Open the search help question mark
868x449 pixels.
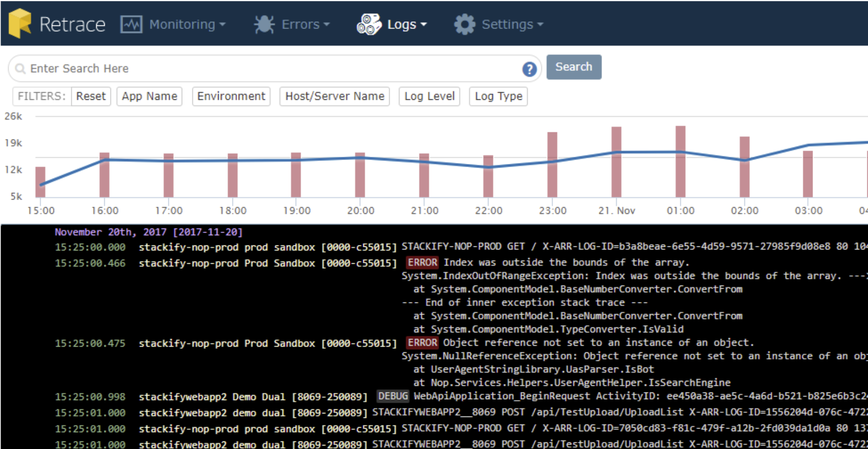coord(529,69)
